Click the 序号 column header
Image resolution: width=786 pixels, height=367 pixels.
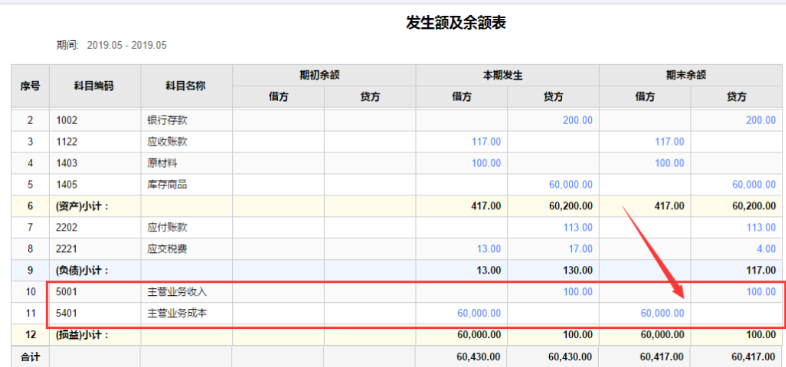click(x=30, y=86)
